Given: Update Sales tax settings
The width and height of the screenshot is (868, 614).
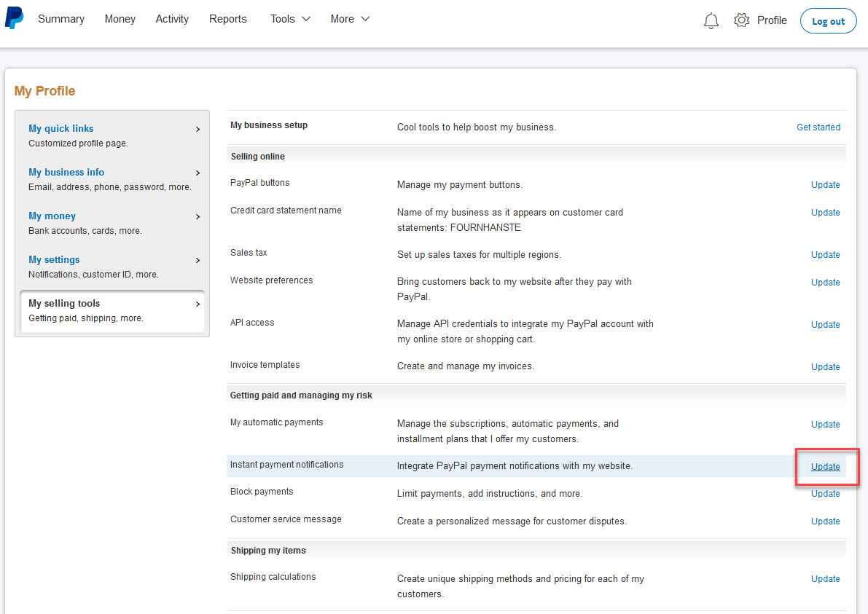Looking at the screenshot, I should click(x=826, y=254).
